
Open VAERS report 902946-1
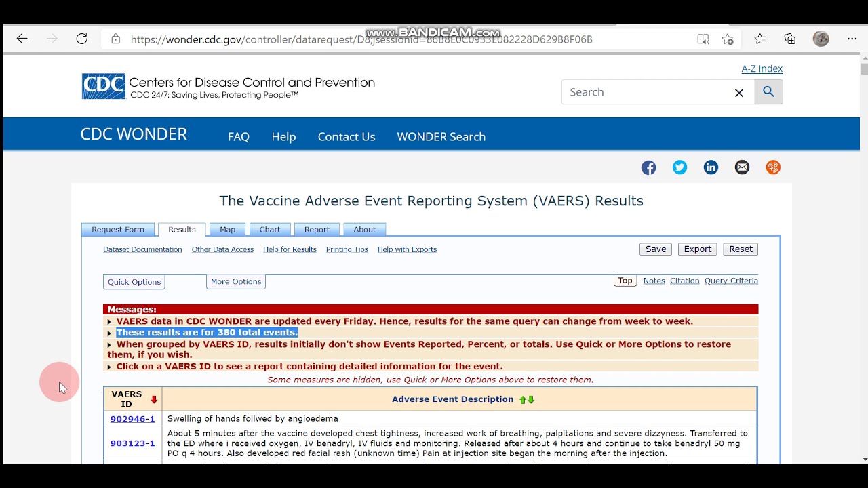pos(132,419)
